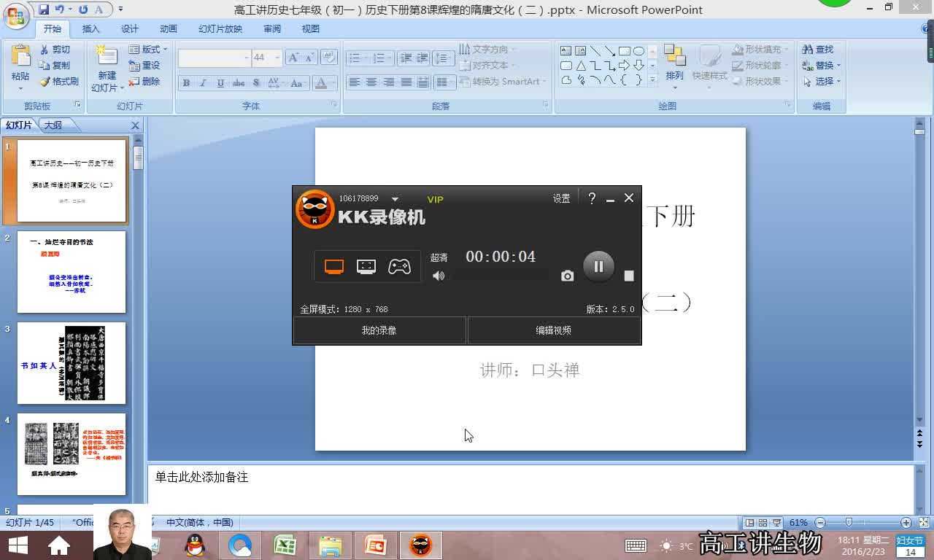This screenshot has height=560, width=934.
Task: Toggle italic formatting I
Action: tap(204, 83)
